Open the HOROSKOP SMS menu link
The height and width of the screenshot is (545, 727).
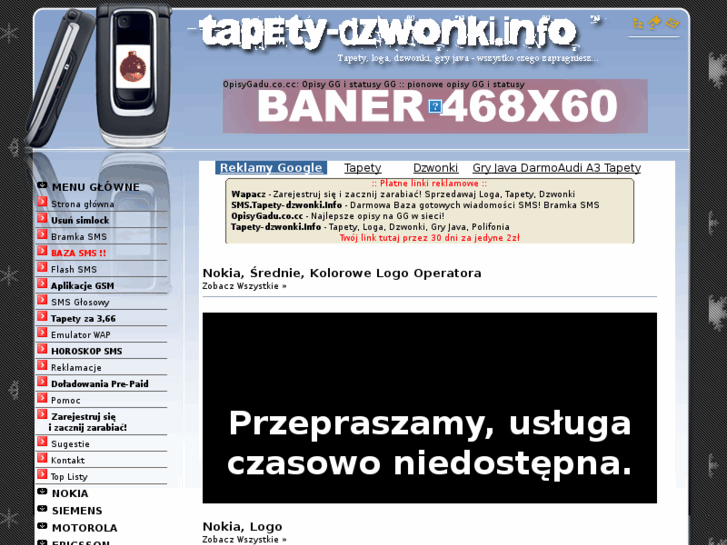87,351
